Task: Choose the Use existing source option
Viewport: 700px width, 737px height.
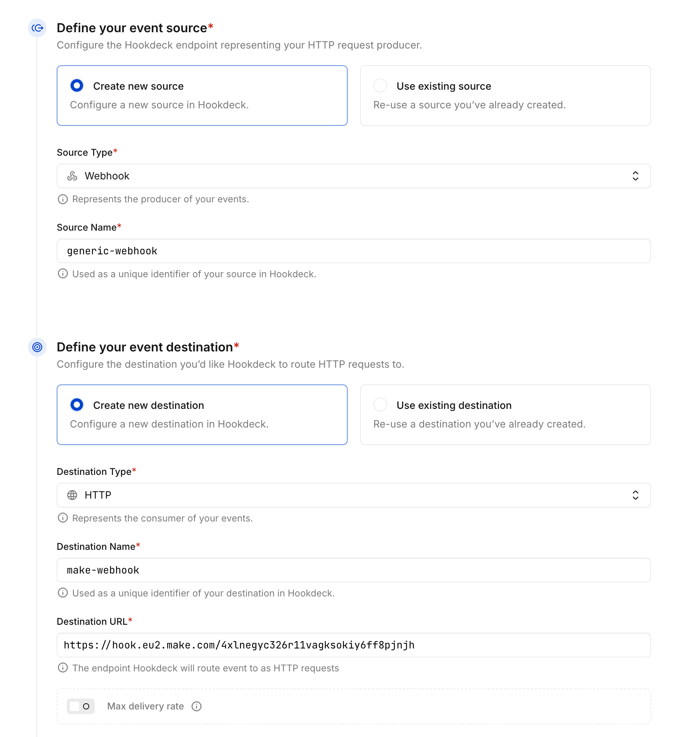Action: 380,86
